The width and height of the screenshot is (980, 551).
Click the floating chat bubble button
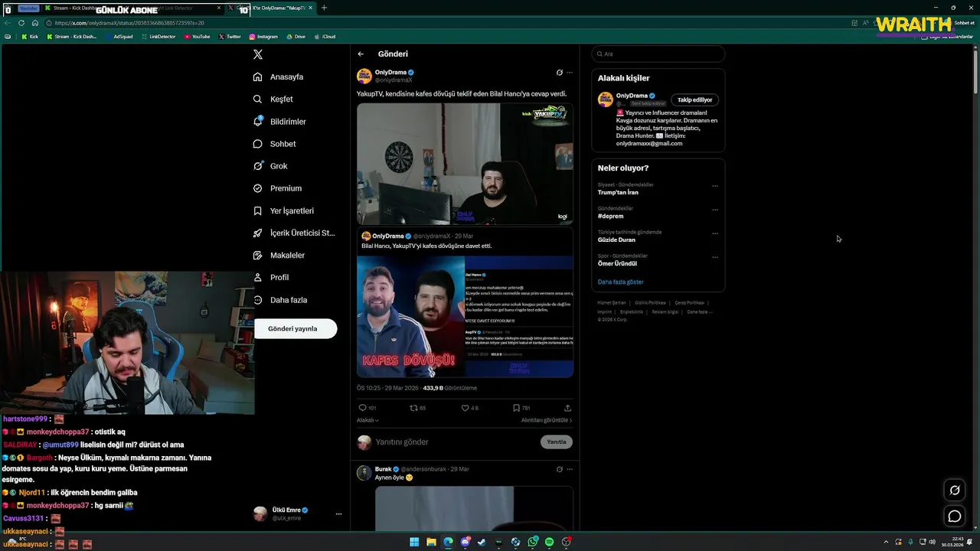coord(955,517)
